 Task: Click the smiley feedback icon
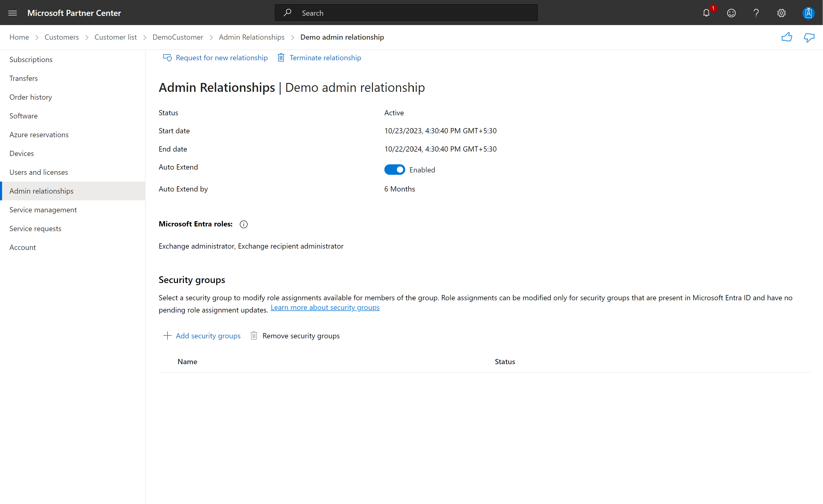pyautogui.click(x=731, y=13)
